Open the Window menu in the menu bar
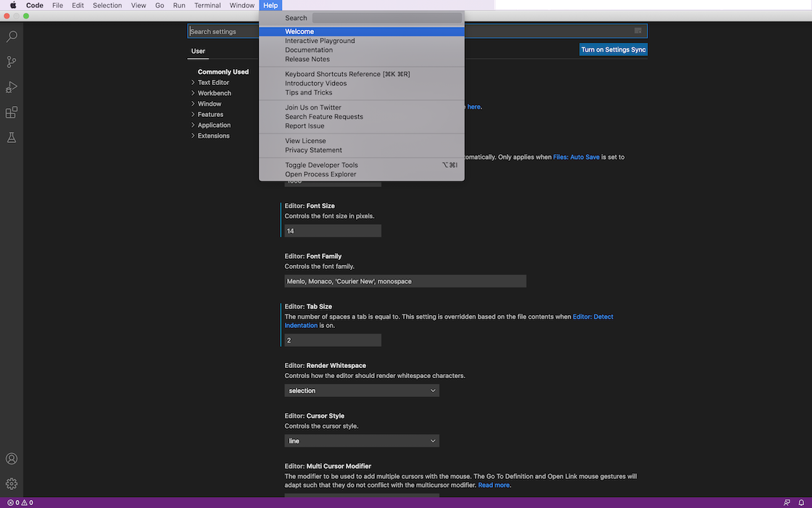 coord(241,5)
